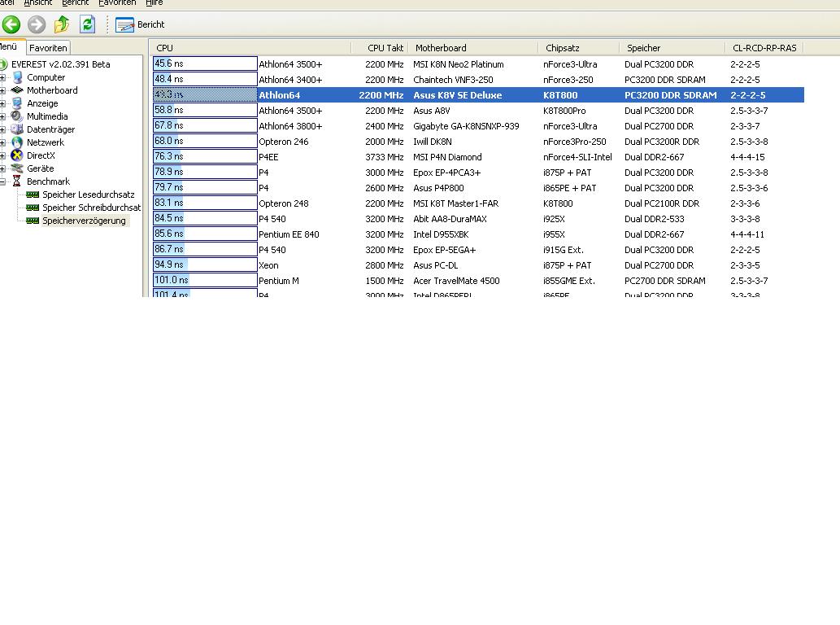
Task: Click the Up level folder arrow icon
Action: click(62, 24)
